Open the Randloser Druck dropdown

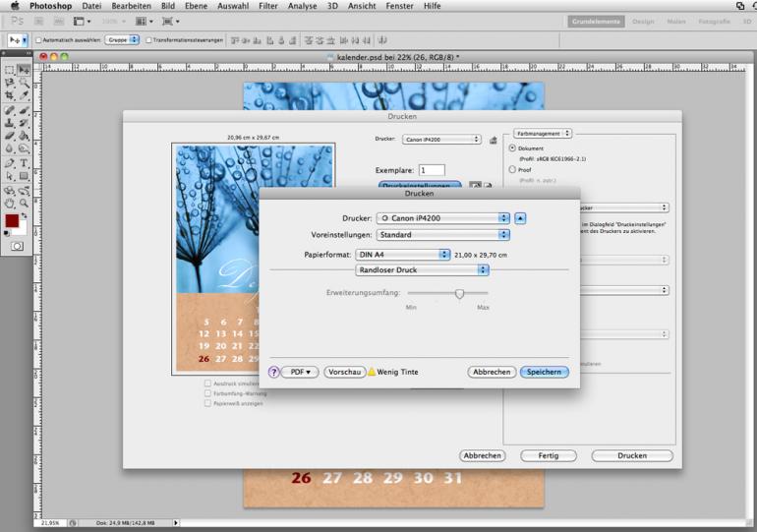pyautogui.click(x=422, y=269)
